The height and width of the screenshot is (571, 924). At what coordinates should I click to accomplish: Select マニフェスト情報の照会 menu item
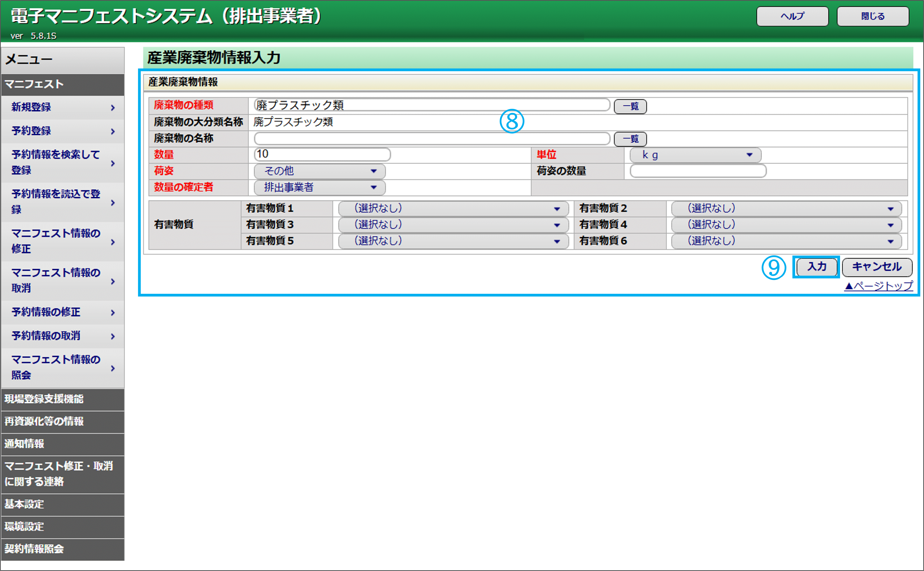pyautogui.click(x=62, y=367)
